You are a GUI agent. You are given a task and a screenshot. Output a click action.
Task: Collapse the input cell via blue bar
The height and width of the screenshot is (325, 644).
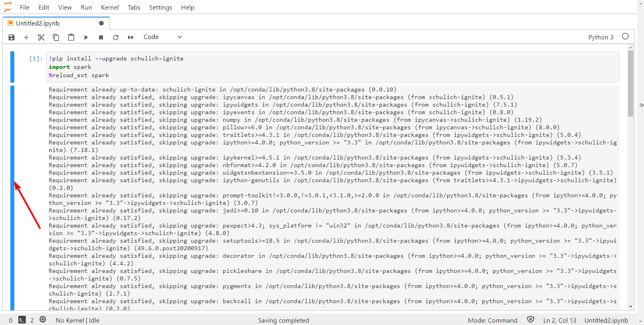tap(12, 67)
